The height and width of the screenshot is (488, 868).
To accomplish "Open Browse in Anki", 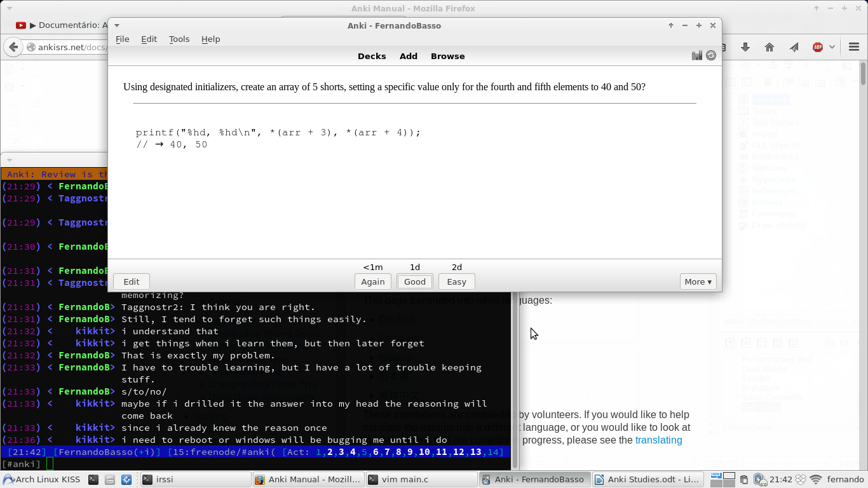I will coord(448,56).
